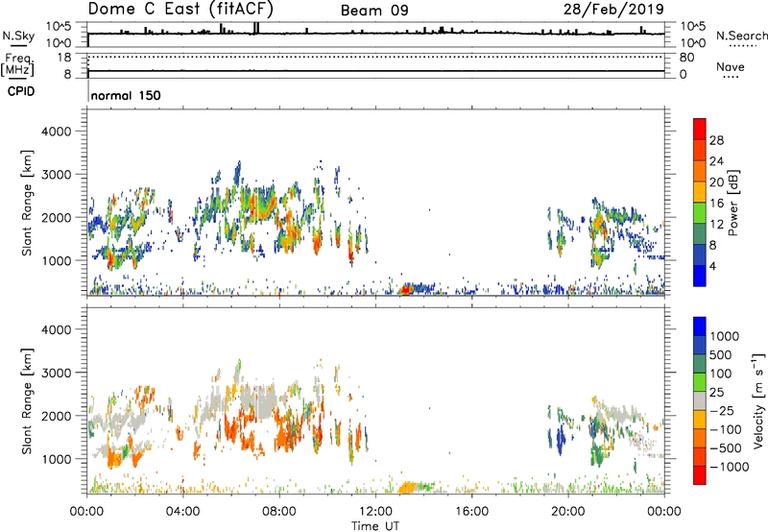Click the dotted Nave line in Freq panel
Viewport: 768px width, 532px height.
click(375, 57)
